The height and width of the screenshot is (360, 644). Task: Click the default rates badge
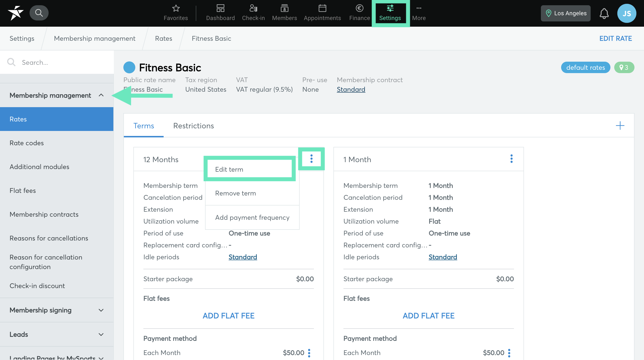point(585,68)
